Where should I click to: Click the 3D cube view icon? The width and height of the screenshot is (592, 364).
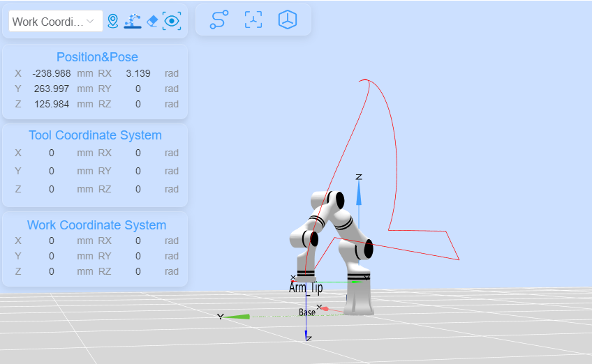(x=288, y=20)
